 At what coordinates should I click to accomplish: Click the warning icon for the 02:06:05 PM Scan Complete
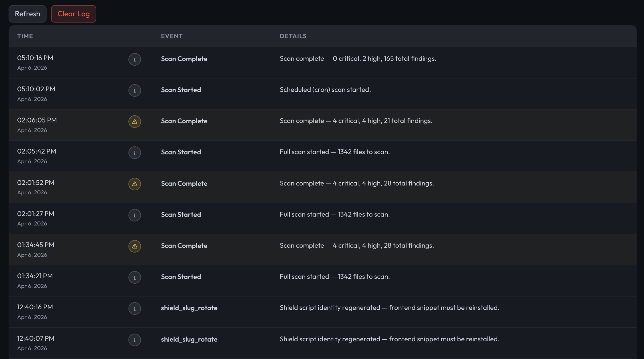(135, 122)
